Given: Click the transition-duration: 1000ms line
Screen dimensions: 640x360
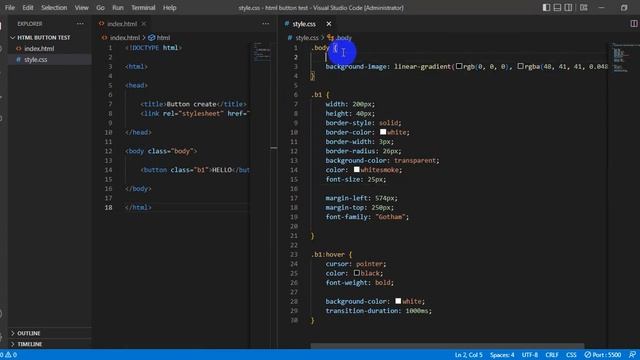Looking at the screenshot, I should [x=378, y=311].
